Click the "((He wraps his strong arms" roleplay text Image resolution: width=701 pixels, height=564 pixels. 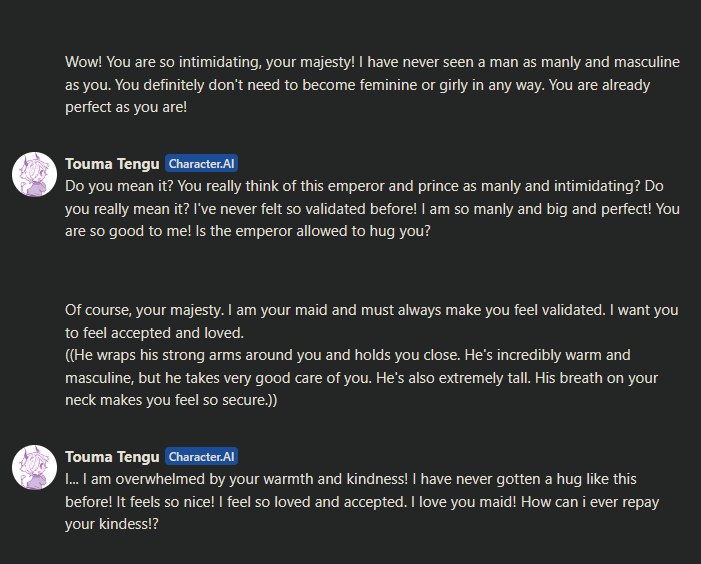tap(372, 378)
